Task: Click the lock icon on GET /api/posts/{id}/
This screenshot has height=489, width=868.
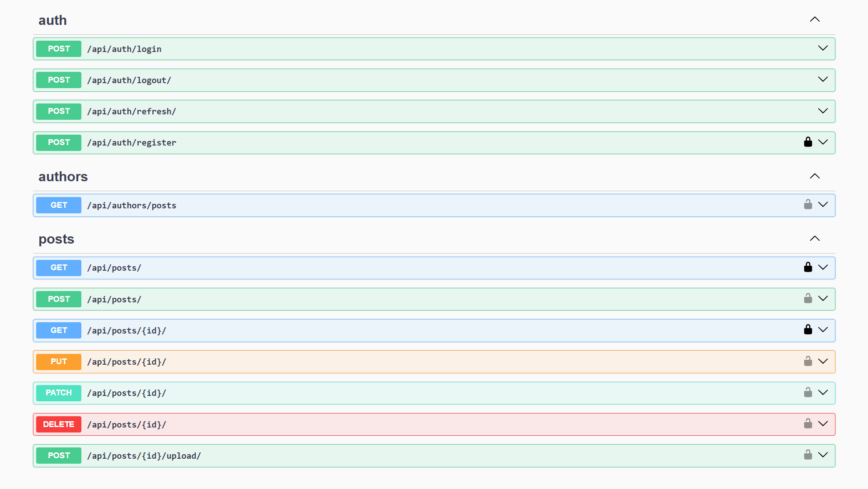Action: point(808,329)
